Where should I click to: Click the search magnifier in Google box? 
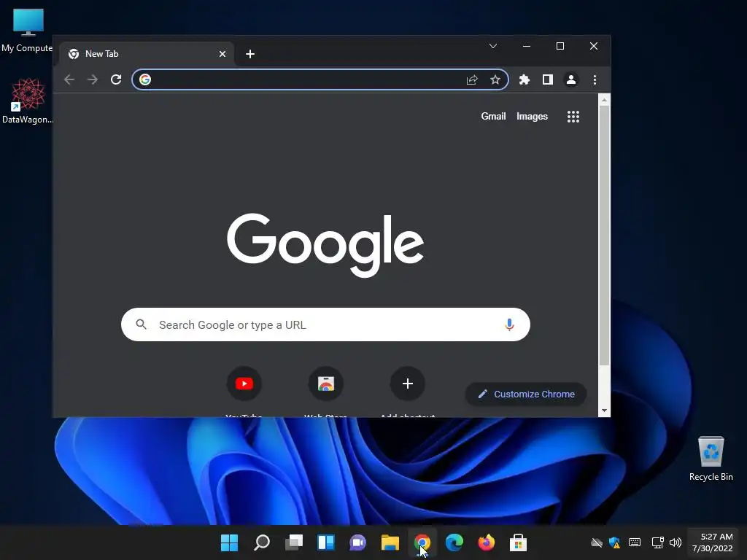(141, 324)
